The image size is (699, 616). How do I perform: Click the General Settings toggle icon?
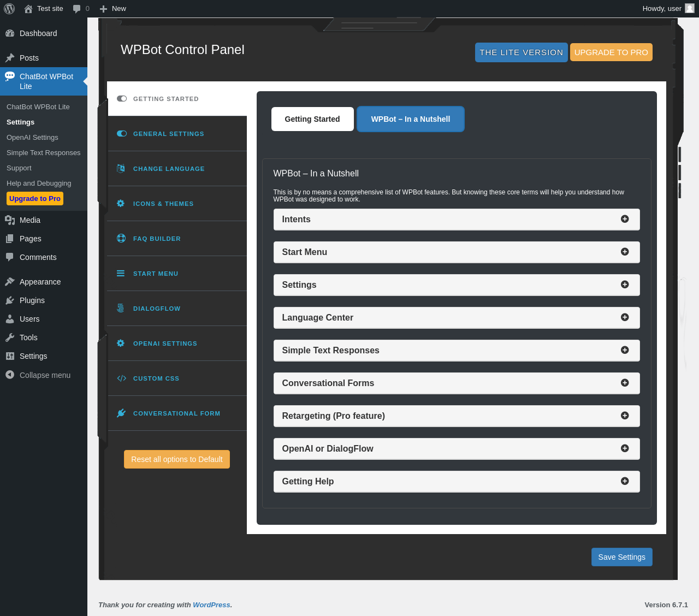click(x=122, y=133)
